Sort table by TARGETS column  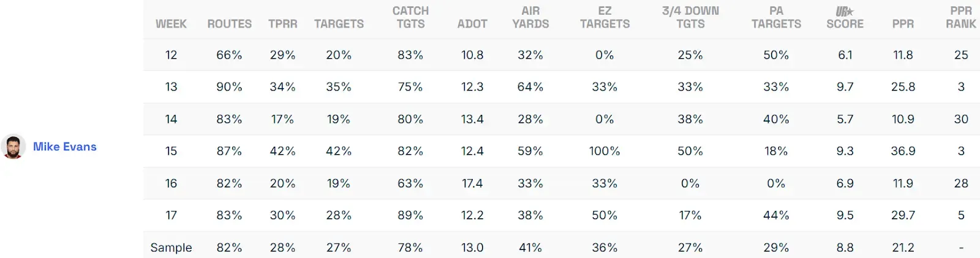tap(339, 24)
